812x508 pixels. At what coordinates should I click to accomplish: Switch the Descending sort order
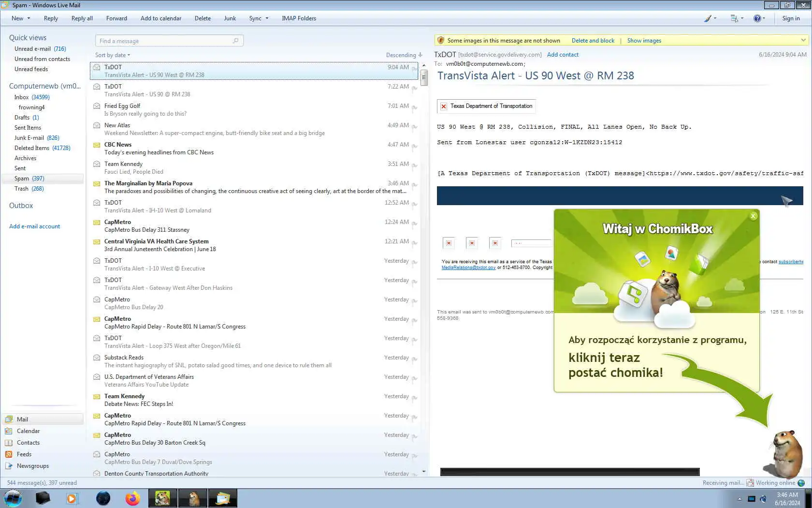pos(404,55)
